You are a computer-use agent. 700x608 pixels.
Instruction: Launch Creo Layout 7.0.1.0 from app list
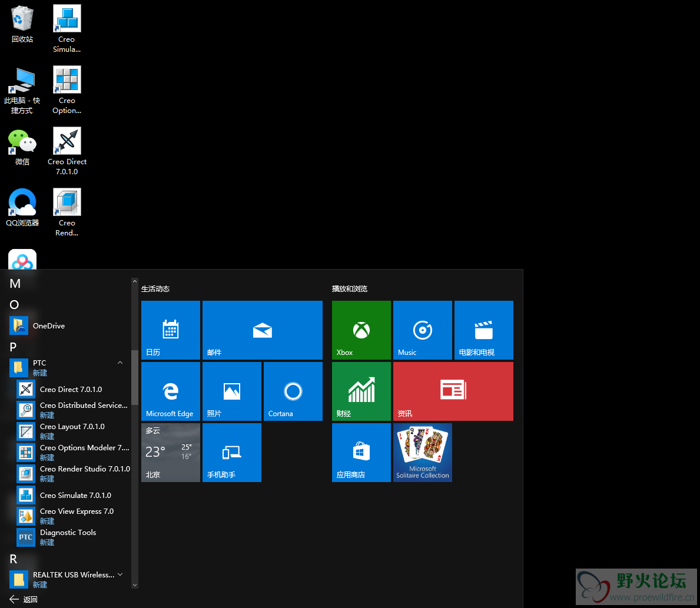tap(73, 431)
